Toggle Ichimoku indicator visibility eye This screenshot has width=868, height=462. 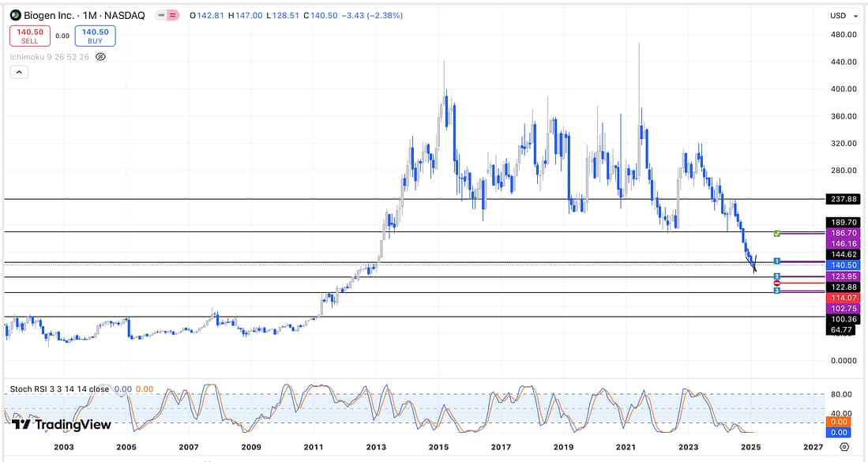point(100,57)
